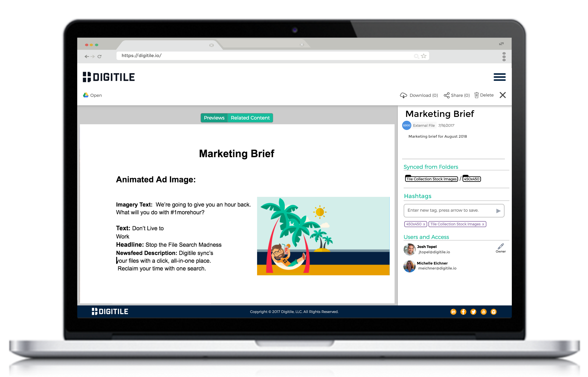Image resolution: width=588 pixels, height=377 pixels.
Task: Open Tile Collection Stock Images folder
Action: tap(431, 179)
